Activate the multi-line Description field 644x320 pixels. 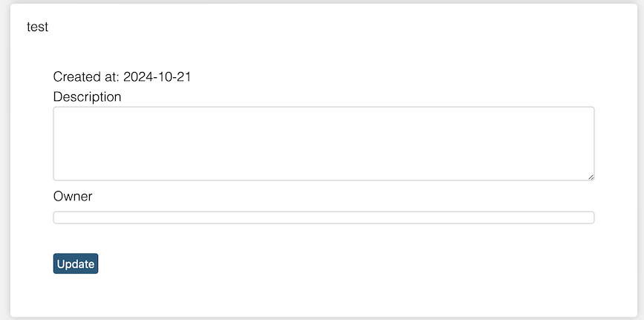pos(324,143)
